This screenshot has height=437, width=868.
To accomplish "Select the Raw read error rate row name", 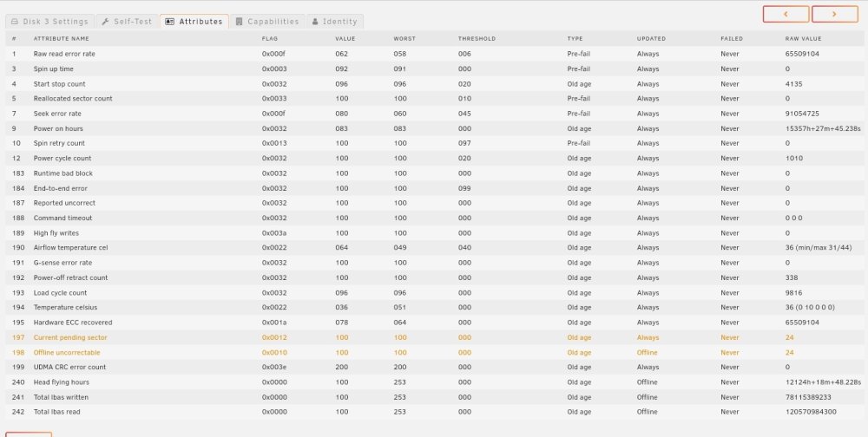I will pyautogui.click(x=64, y=55).
